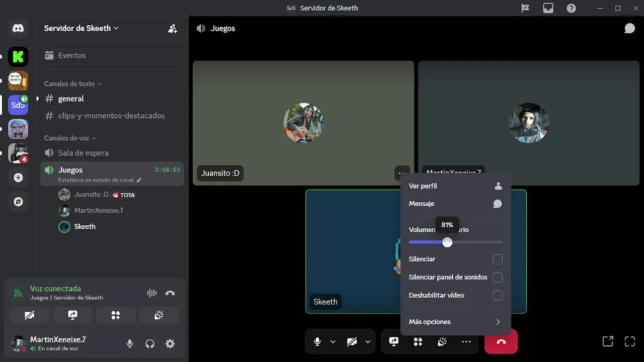
Task: Open Eventos calendar entry
Action: pos(112,55)
